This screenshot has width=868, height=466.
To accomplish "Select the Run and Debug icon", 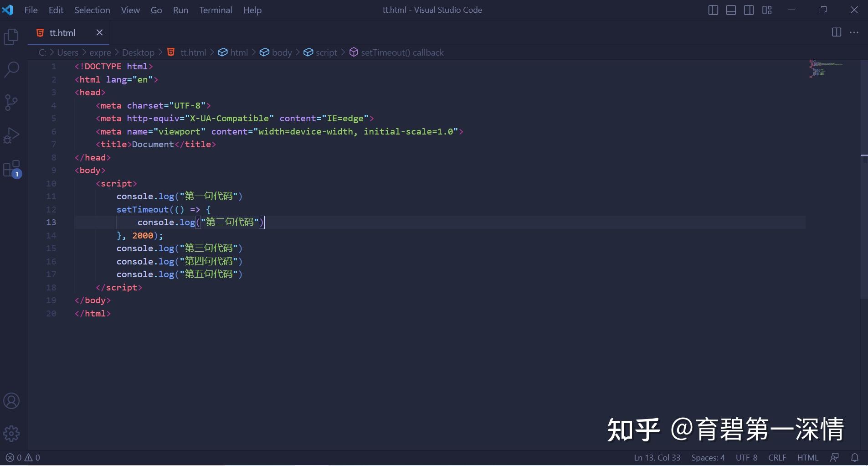I will point(10,135).
